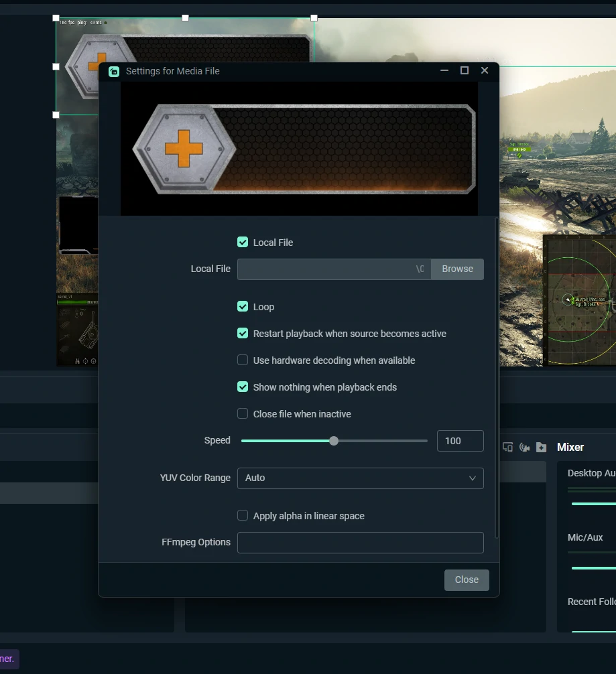Click the remote audio-video capture icon near Mixer
This screenshot has width=616, height=674.
[x=524, y=447]
